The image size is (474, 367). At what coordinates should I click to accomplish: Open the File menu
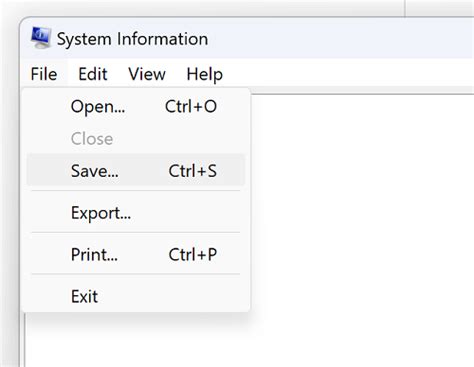[44, 74]
